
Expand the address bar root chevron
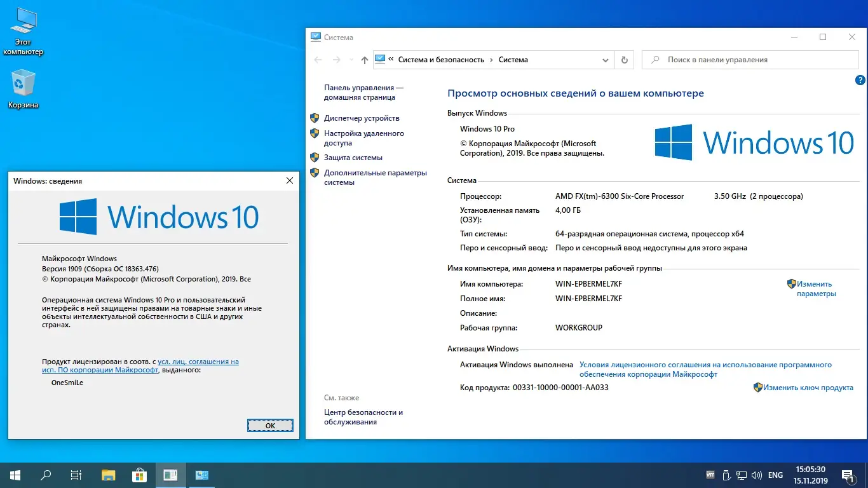click(391, 60)
